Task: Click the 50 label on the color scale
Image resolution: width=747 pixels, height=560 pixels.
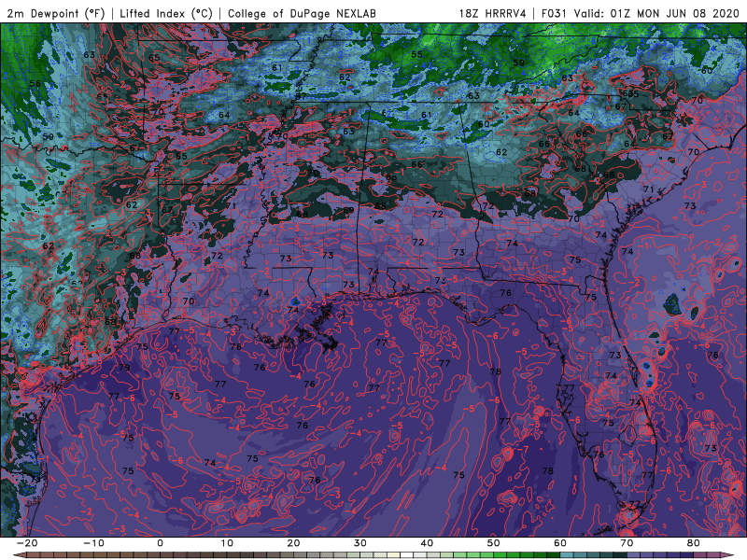Action: click(x=494, y=543)
